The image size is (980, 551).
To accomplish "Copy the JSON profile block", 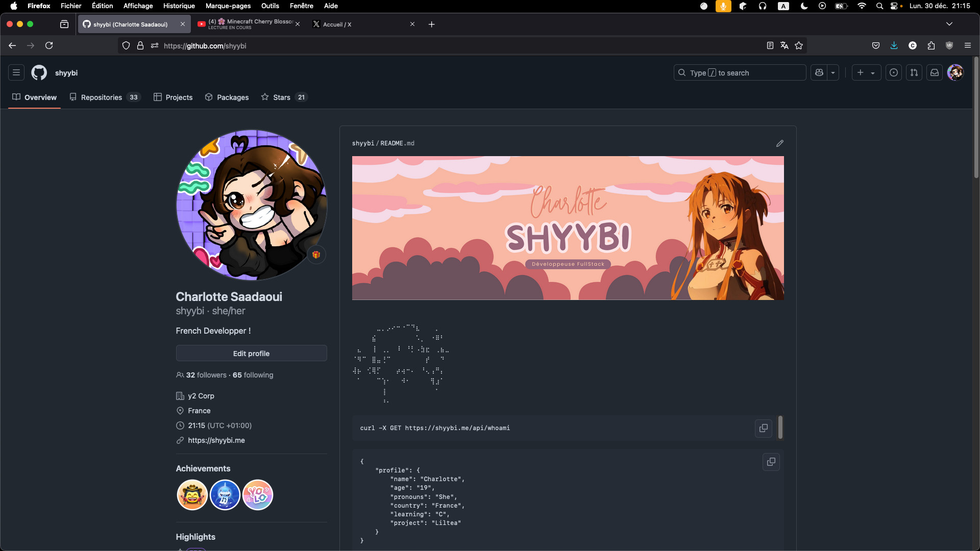I will [771, 462].
